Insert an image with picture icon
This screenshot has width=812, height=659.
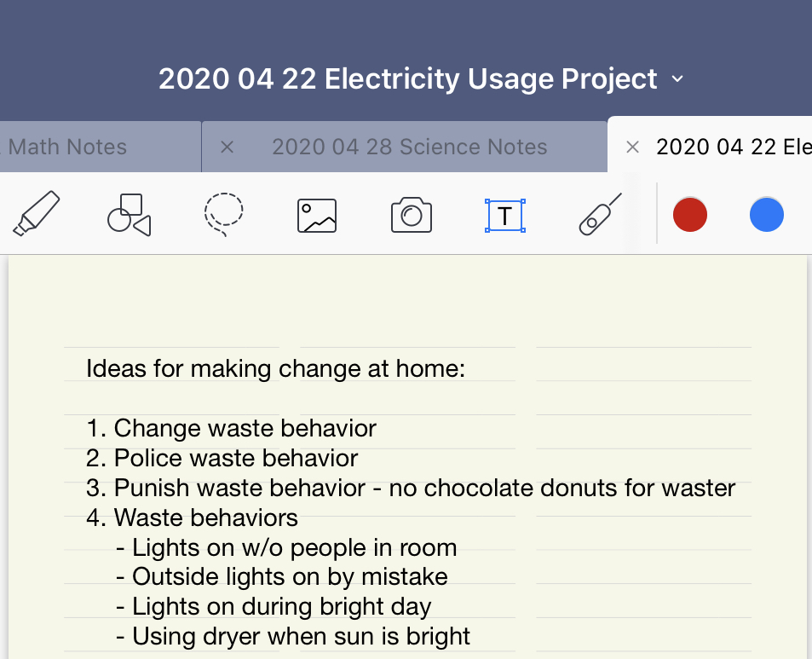click(317, 216)
